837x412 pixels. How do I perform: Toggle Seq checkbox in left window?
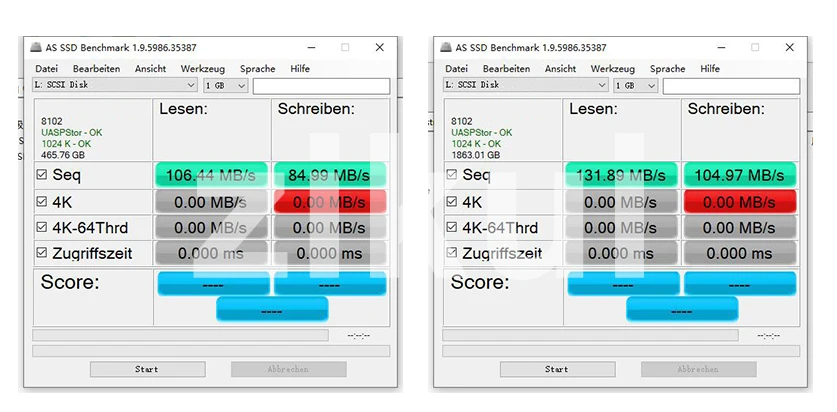click(42, 175)
